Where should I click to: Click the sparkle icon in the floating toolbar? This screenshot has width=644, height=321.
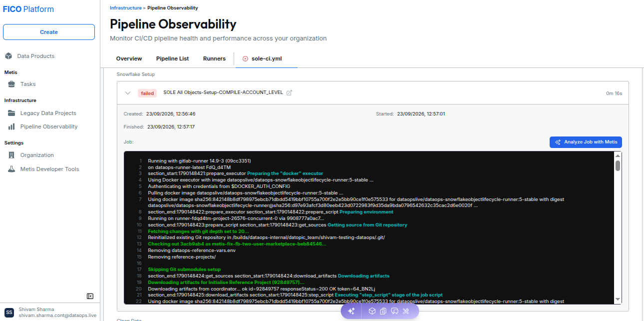351,311
